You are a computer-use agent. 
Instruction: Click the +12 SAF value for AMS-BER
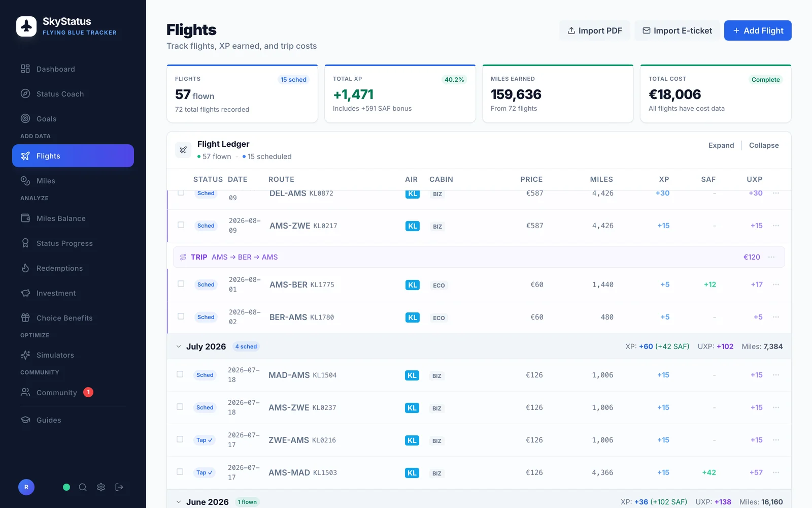coord(710,284)
